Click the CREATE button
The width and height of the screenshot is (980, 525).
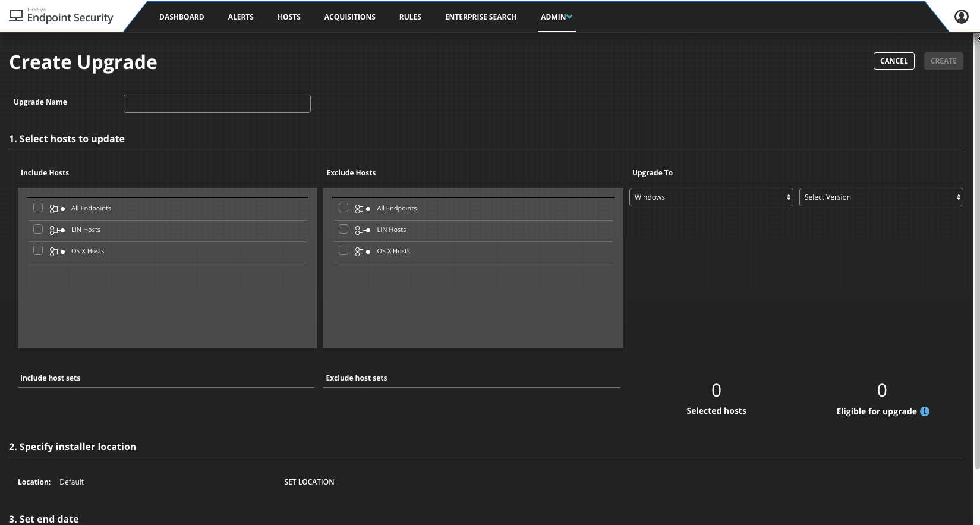click(x=943, y=61)
